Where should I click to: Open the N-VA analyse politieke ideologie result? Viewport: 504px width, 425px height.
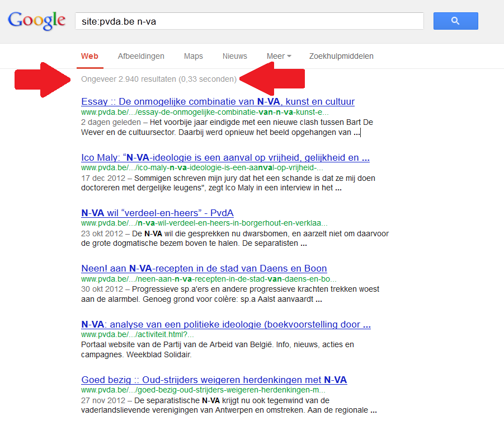click(x=225, y=324)
